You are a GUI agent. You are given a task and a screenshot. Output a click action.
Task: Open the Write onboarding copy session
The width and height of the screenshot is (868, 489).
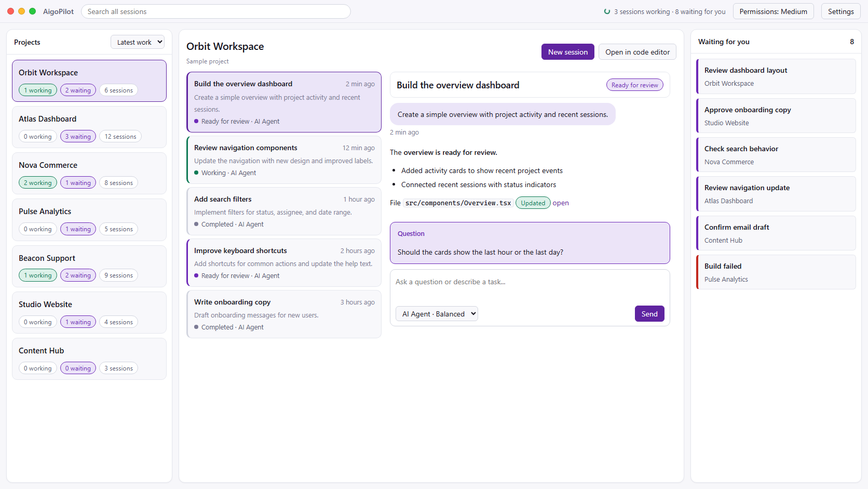(x=284, y=314)
